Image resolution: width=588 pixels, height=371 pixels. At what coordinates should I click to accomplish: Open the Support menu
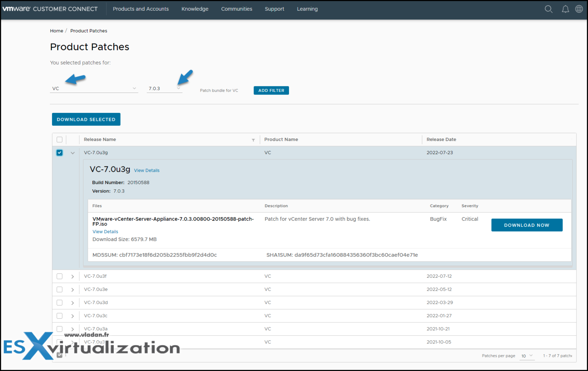274,9
